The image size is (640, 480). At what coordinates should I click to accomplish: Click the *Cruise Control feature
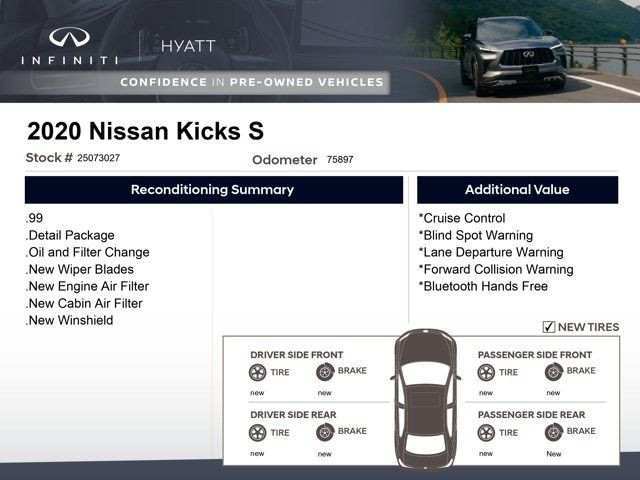coord(462,218)
